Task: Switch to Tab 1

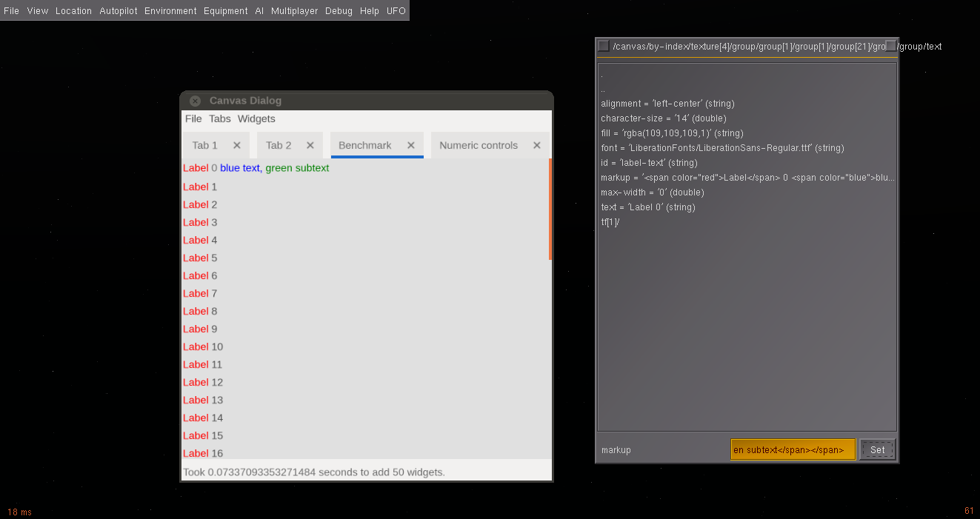Action: (205, 146)
